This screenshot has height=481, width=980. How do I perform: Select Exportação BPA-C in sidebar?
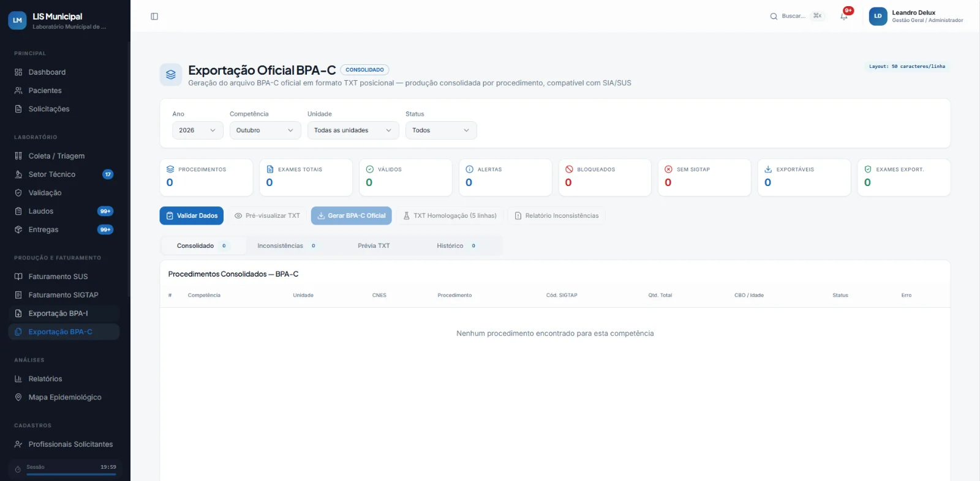(x=64, y=332)
